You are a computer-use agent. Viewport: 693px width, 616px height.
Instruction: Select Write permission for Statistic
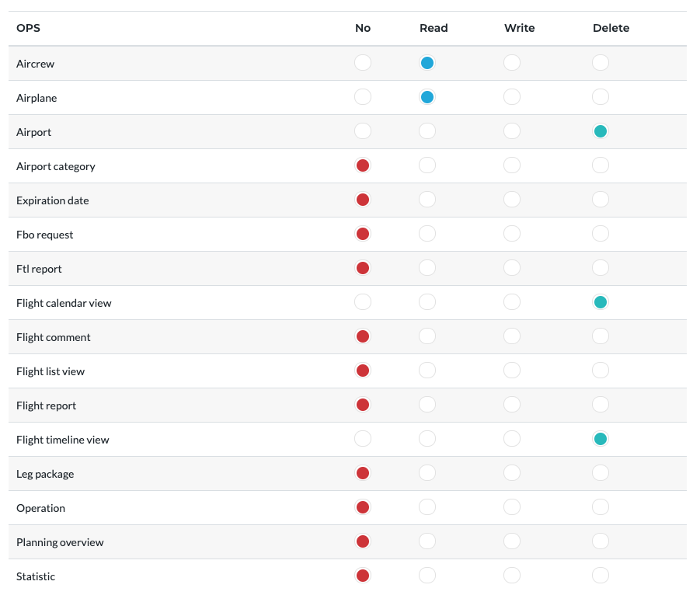[x=512, y=576]
